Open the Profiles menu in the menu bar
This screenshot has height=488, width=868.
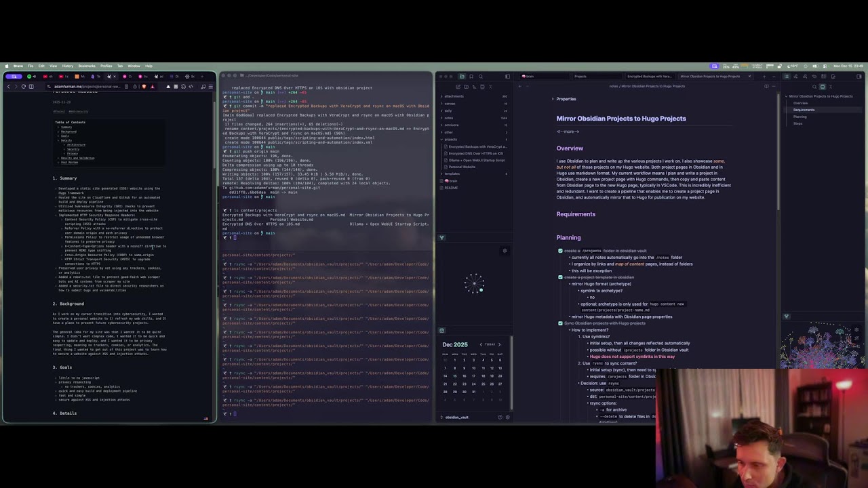pyautogui.click(x=106, y=66)
